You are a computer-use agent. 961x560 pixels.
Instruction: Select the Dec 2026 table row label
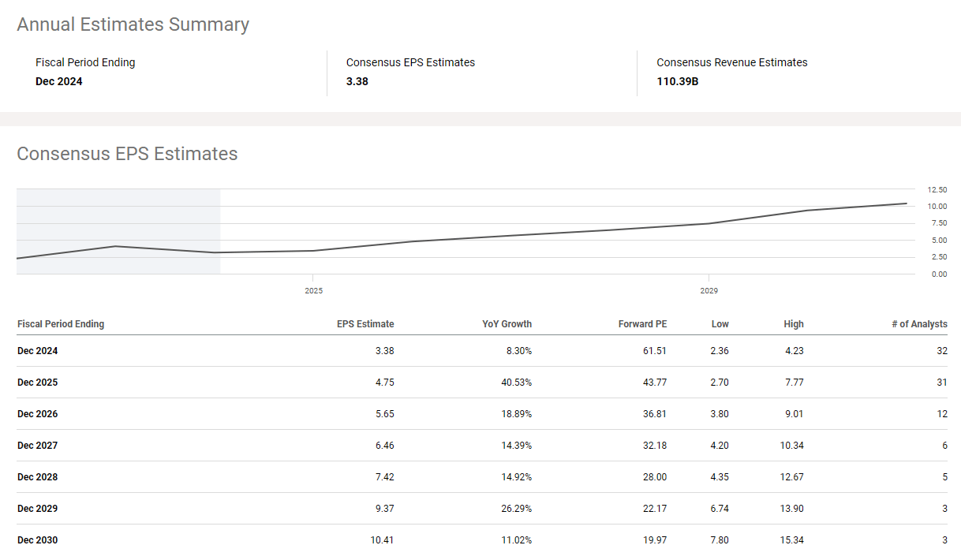tap(38, 414)
